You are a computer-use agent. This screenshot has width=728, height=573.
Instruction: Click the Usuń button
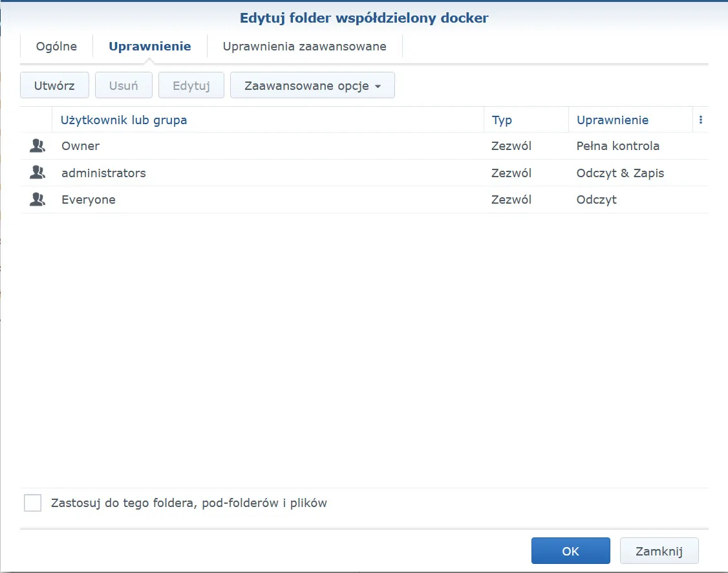pyautogui.click(x=123, y=85)
